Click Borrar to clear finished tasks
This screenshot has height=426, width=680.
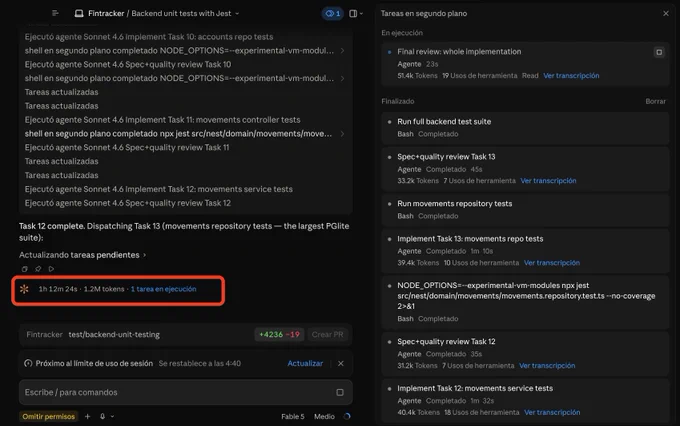655,101
